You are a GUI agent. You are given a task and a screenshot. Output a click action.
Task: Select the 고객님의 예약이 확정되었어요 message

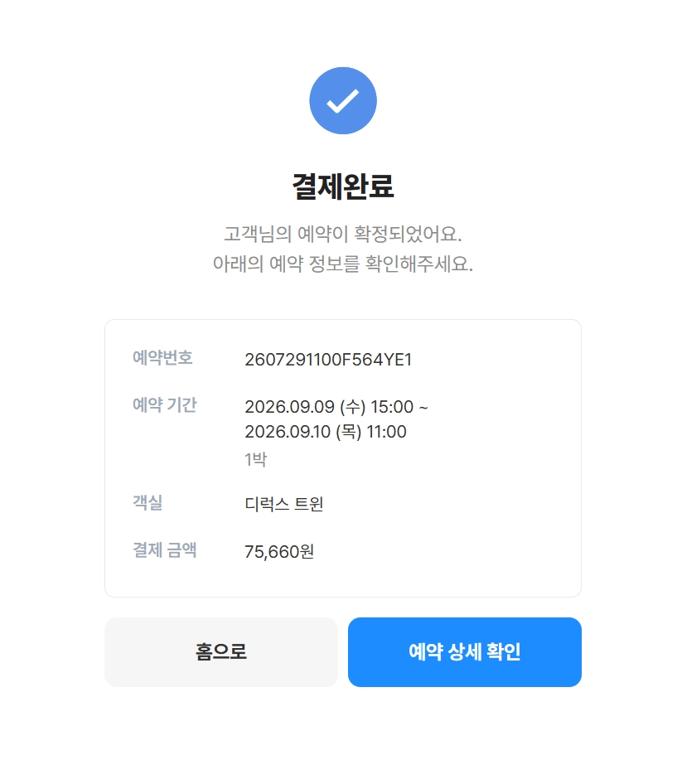342,234
